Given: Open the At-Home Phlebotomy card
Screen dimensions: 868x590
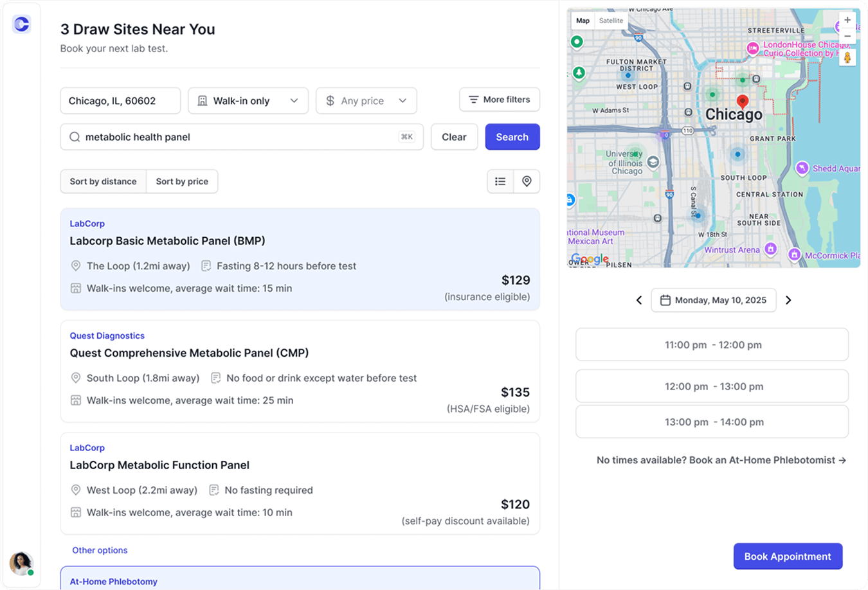Looking at the screenshot, I should [300, 578].
